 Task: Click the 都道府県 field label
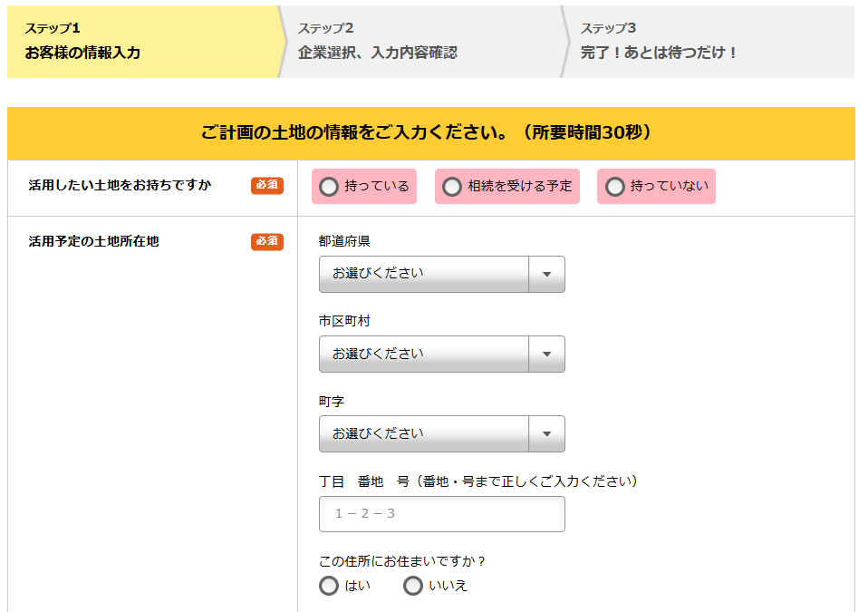click(x=344, y=241)
